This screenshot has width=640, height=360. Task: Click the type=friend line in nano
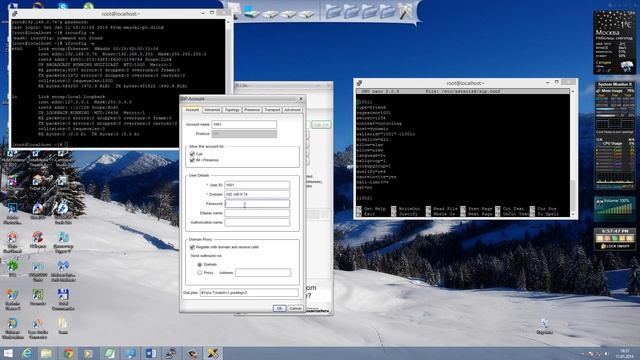tap(371, 107)
